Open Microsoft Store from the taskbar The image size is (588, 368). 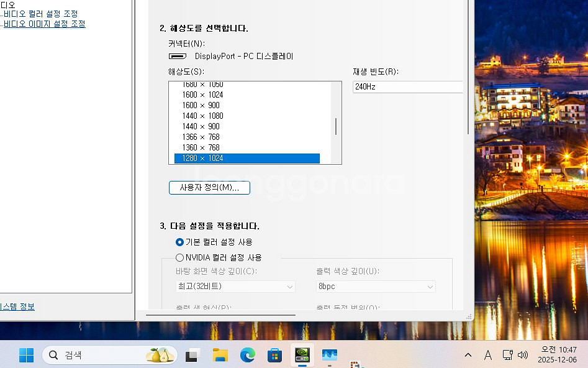274,355
